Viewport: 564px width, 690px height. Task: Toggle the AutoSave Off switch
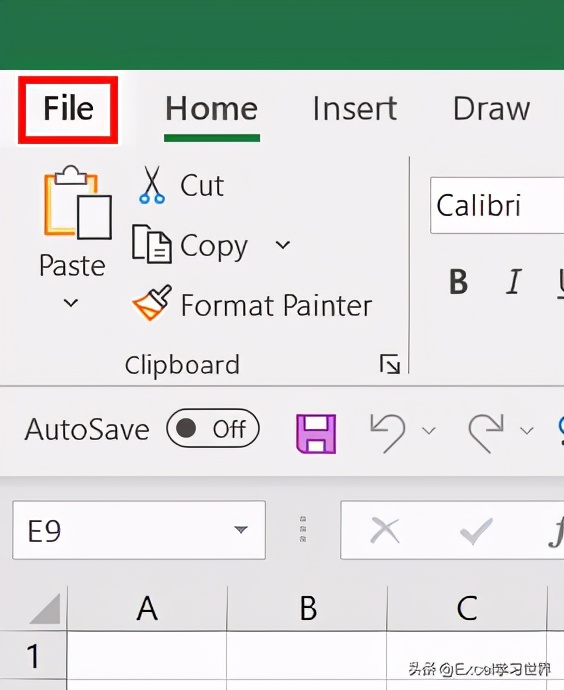213,428
